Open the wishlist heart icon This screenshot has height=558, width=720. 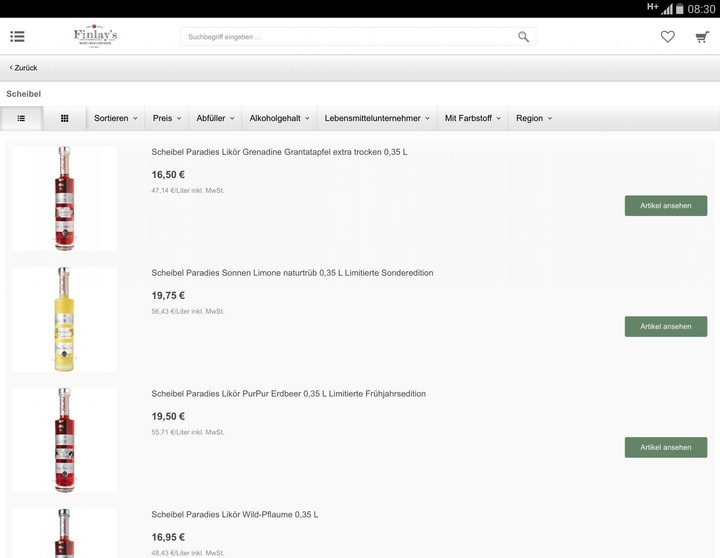tap(667, 37)
